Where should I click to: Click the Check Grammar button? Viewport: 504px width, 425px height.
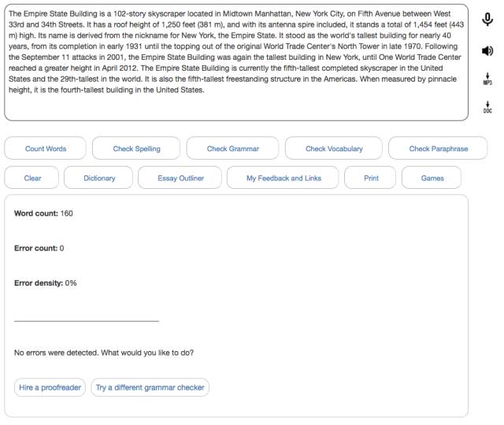232,149
